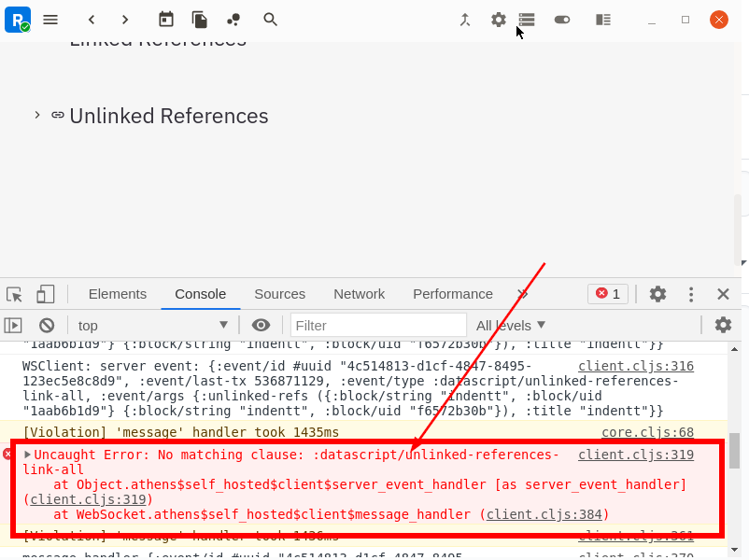Open the all pages icon
Screen dimensions: 749x560
199,19
